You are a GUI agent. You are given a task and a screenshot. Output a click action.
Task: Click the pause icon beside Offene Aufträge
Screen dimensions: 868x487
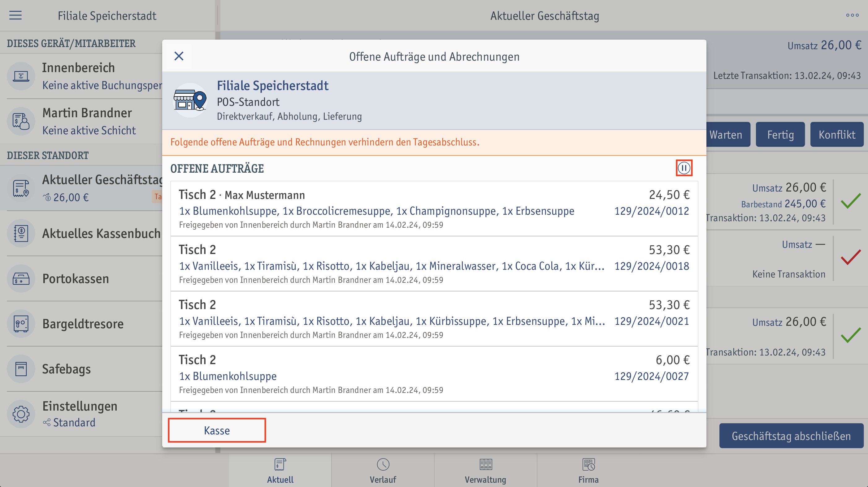pos(684,168)
